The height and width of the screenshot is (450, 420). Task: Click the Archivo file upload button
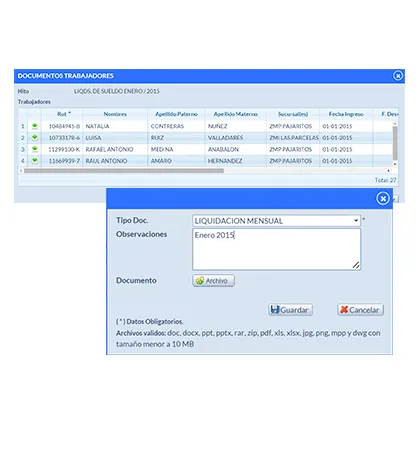pos(213,281)
